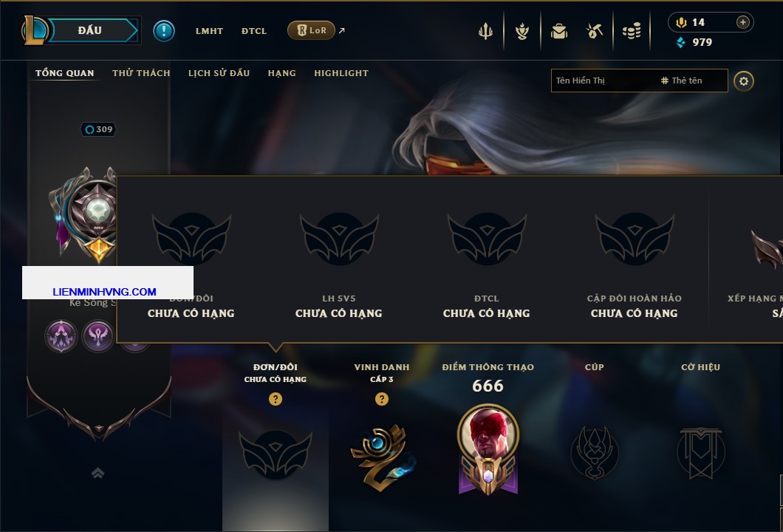
Task: Click the Tên Hiển Thị search field
Action: [x=639, y=81]
